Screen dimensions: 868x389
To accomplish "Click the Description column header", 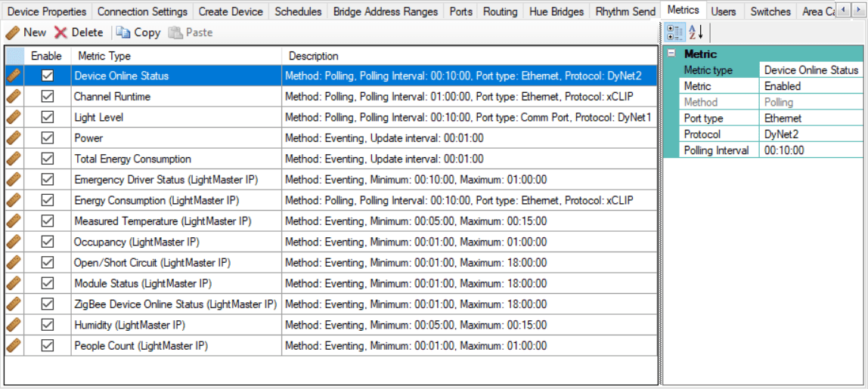I will (470, 56).
